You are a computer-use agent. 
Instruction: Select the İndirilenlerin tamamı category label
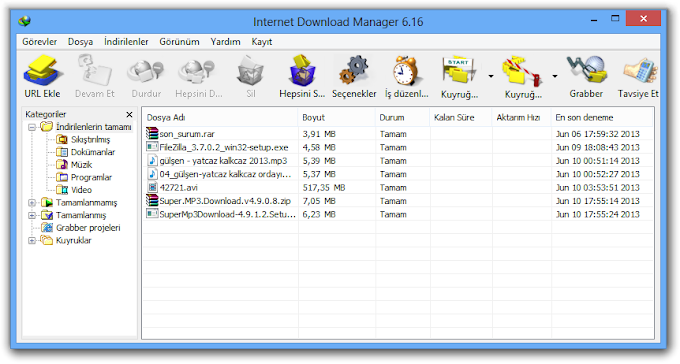pos(93,127)
